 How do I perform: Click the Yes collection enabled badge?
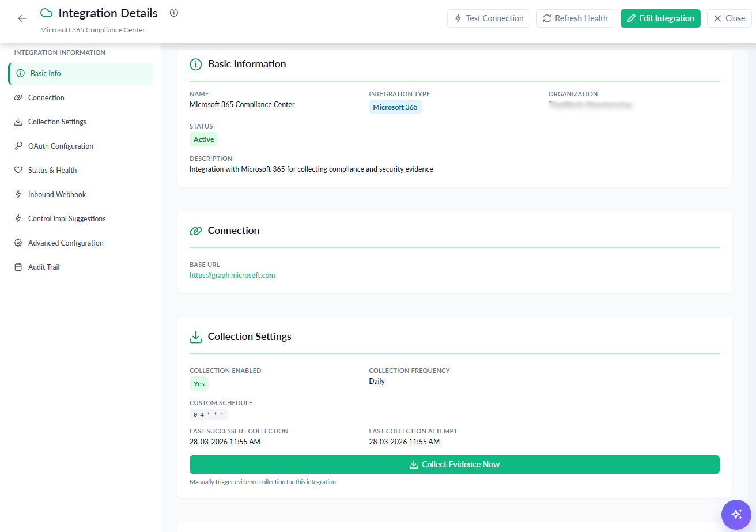pos(199,384)
